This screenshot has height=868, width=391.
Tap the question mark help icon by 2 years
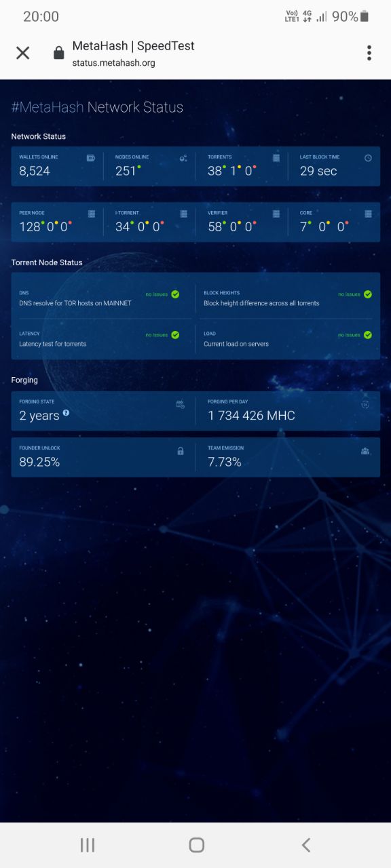tap(66, 412)
